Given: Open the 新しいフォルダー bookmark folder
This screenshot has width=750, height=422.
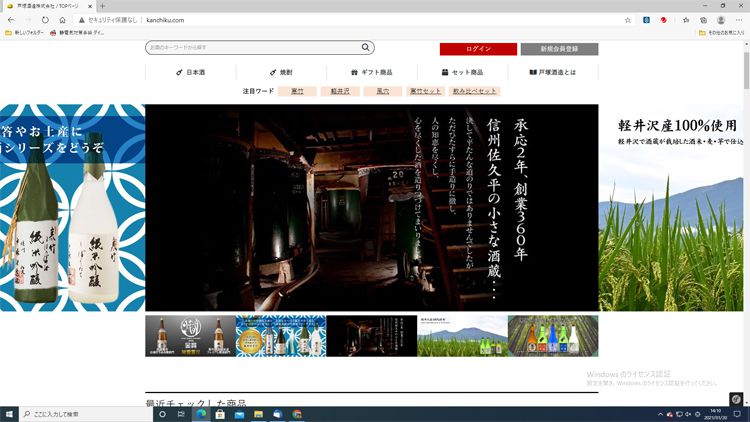Looking at the screenshot, I should coord(24,33).
